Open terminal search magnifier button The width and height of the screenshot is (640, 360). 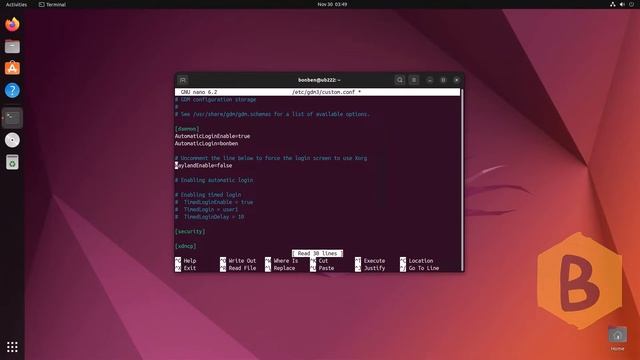click(x=400, y=80)
